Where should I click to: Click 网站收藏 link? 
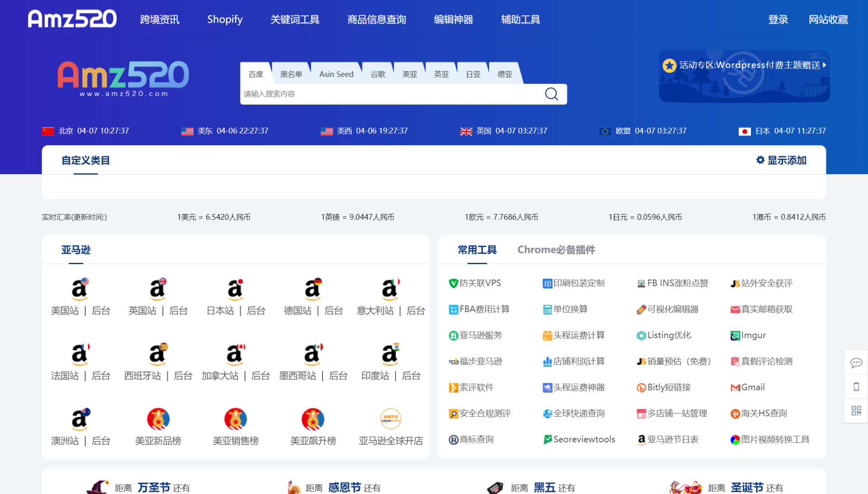[828, 19]
